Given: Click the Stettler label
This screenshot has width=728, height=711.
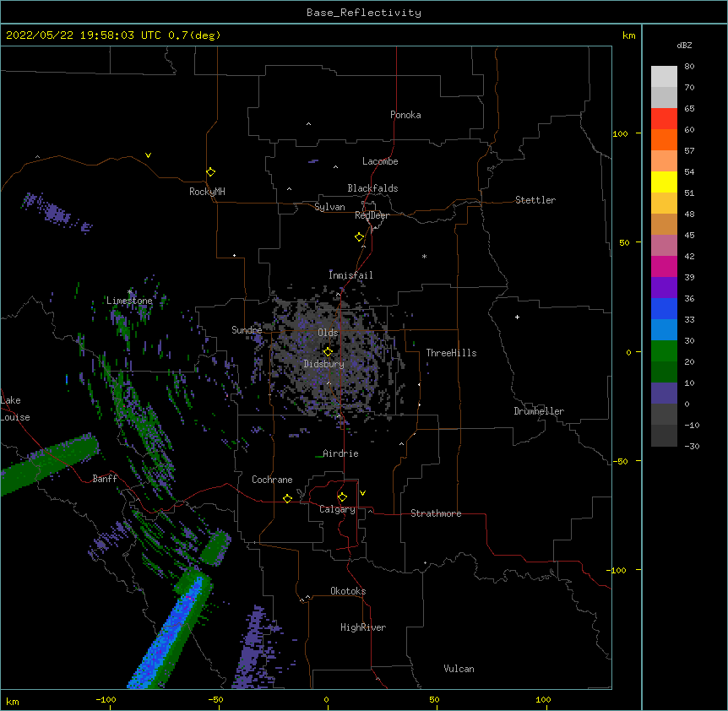Looking at the screenshot, I should tap(535, 200).
